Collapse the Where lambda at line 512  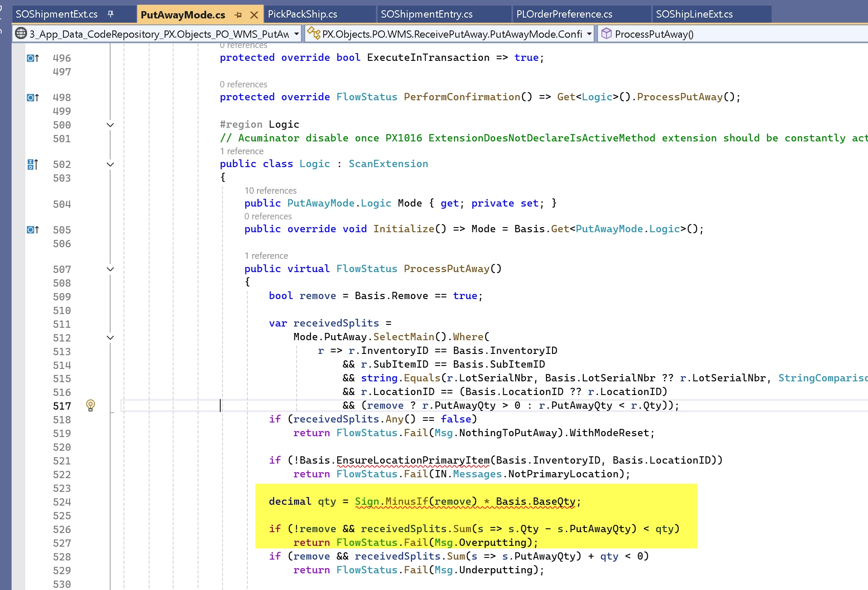110,338
